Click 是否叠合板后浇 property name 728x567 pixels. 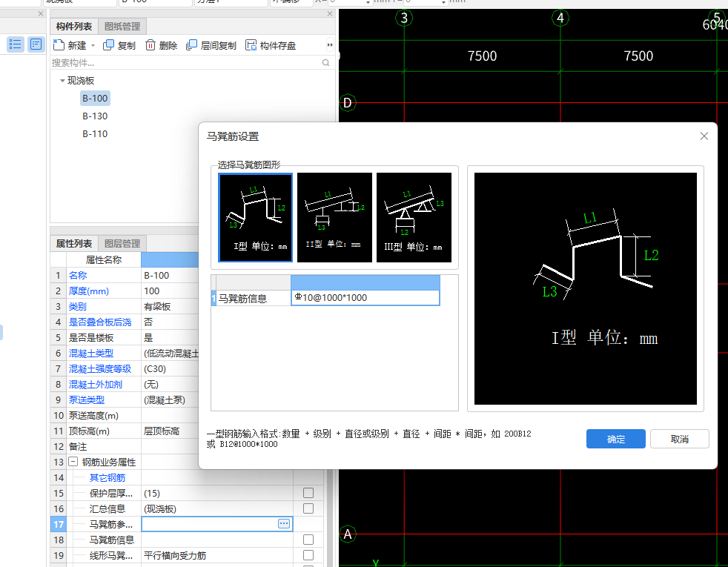coord(100,322)
